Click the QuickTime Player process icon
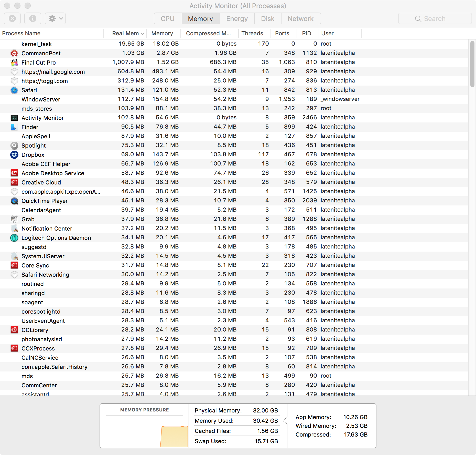This screenshot has width=476, height=455. click(x=14, y=201)
